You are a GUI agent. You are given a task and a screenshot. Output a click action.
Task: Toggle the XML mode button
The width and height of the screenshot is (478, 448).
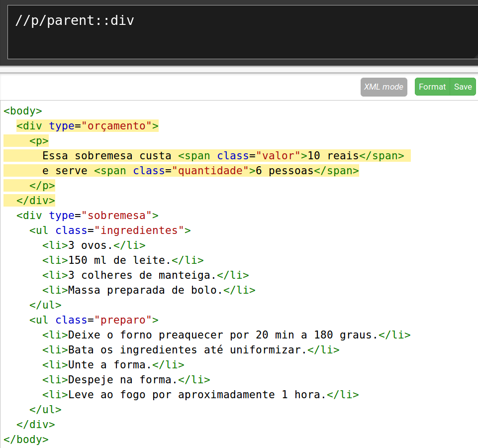tap(383, 87)
